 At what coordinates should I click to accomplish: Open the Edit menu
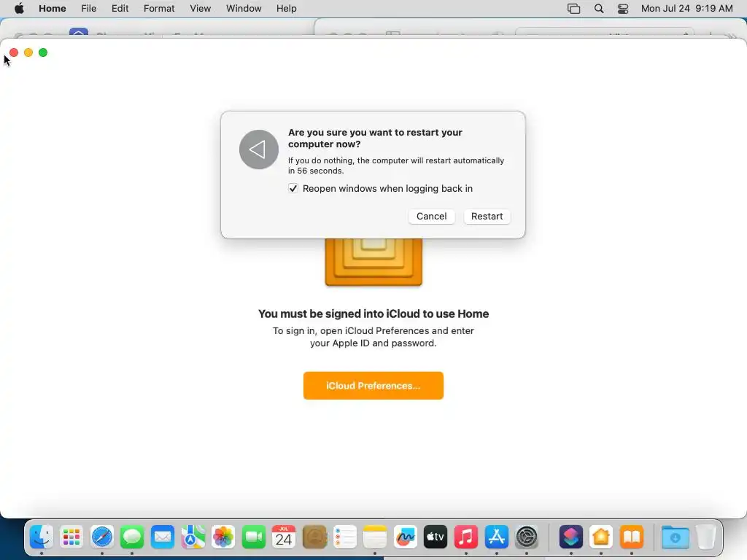click(120, 9)
